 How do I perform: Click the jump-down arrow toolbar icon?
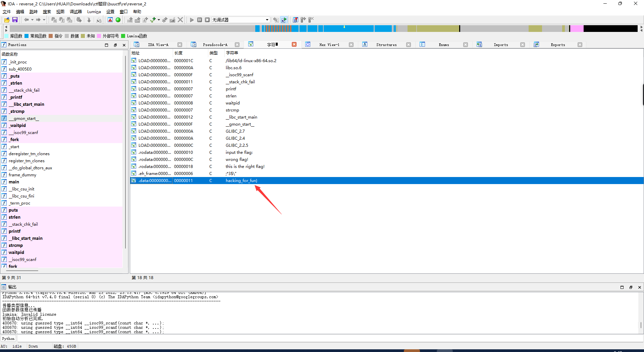89,20
